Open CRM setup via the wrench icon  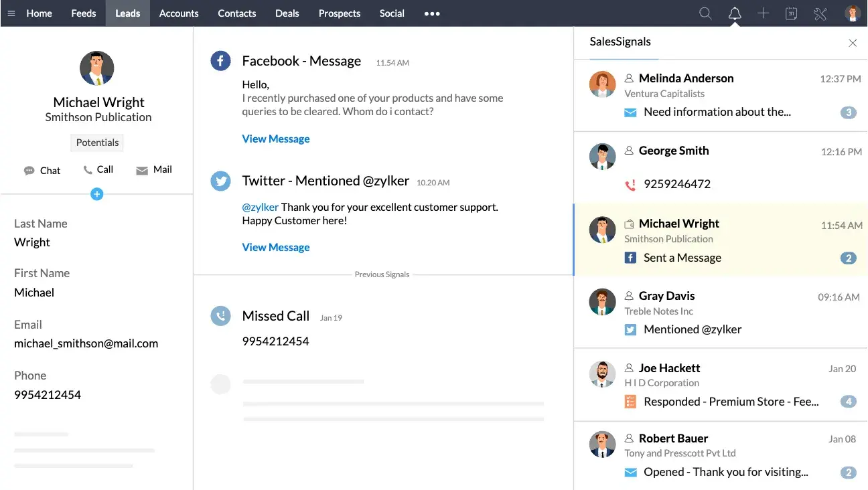pos(820,13)
